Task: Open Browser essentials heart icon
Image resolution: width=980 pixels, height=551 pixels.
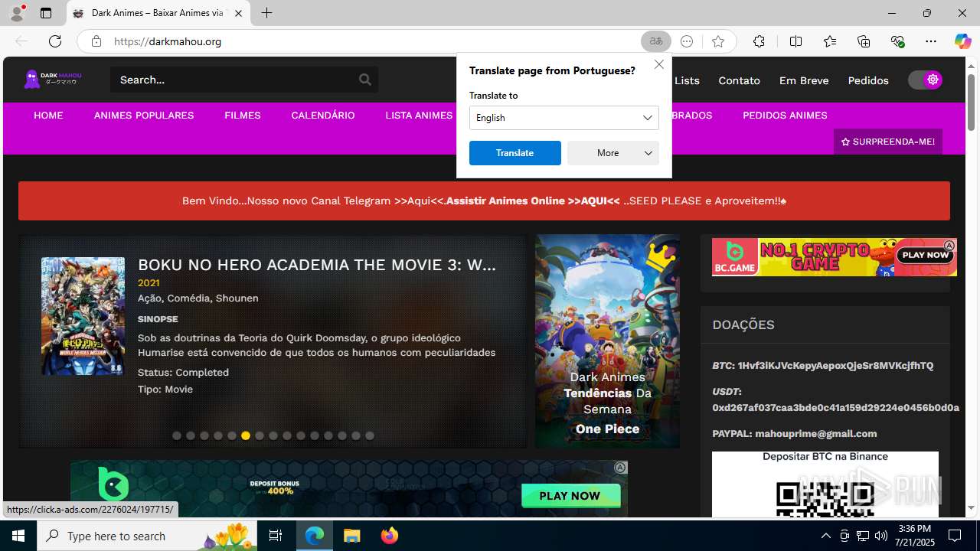Action: pyautogui.click(x=897, y=41)
